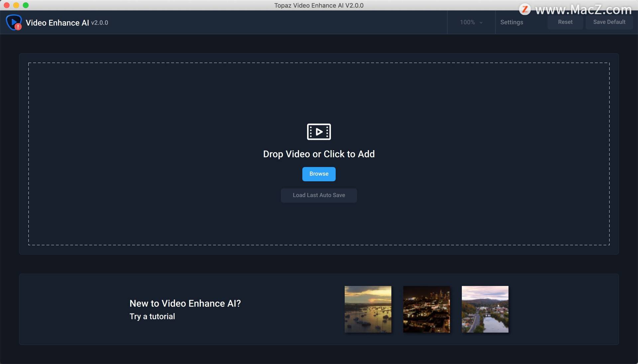638x364 pixels.
Task: Click the macOS zoom percentage control
Action: click(471, 22)
